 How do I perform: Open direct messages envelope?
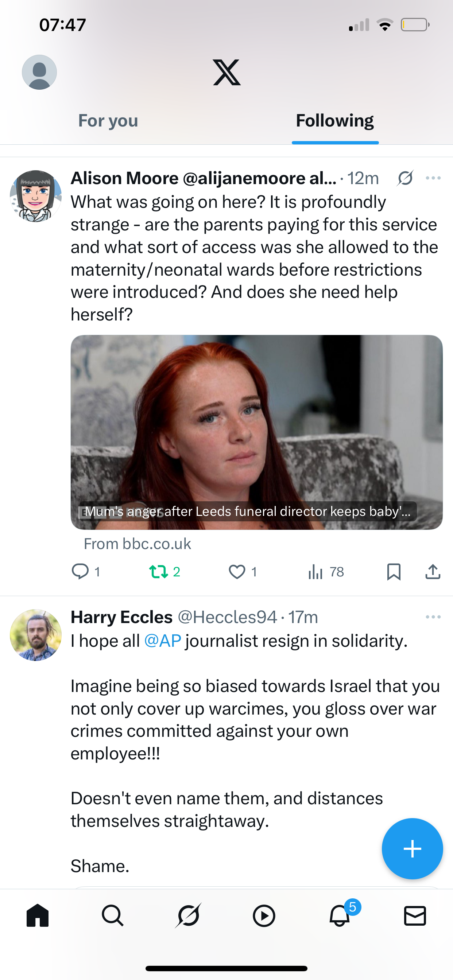point(415,915)
